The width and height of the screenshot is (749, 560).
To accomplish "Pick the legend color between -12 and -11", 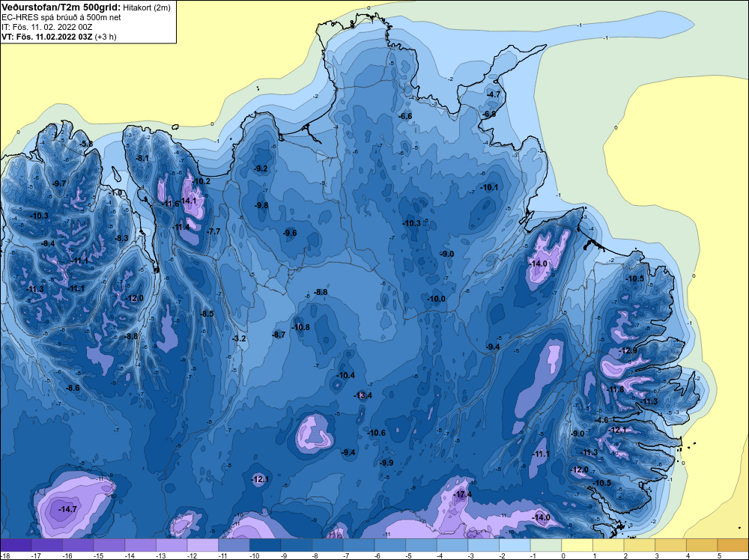I will [x=202, y=545].
